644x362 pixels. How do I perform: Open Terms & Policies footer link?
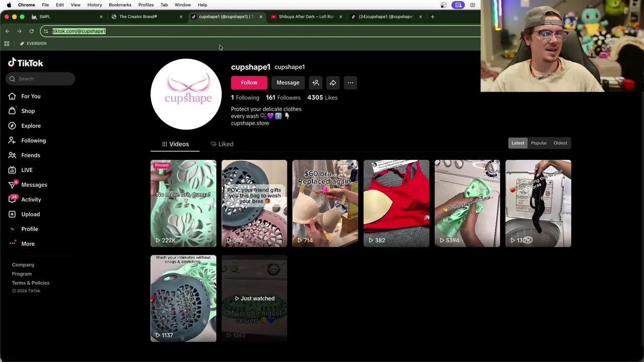tap(30, 283)
